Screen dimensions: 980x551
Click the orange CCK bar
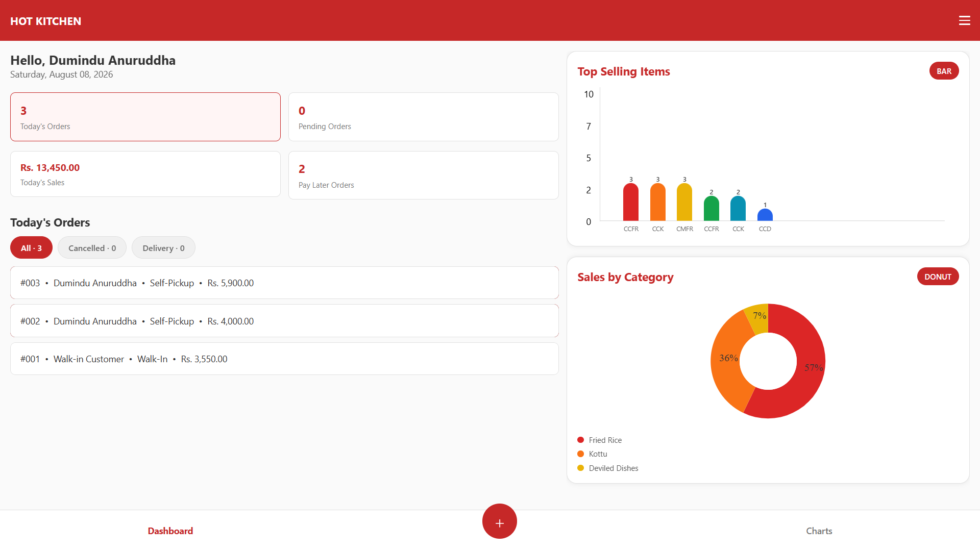pos(658,202)
